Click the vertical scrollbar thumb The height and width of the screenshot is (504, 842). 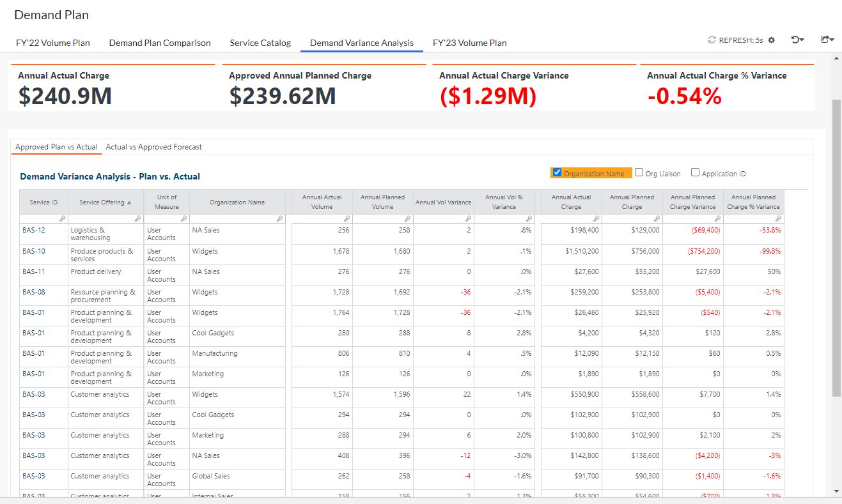836,247
